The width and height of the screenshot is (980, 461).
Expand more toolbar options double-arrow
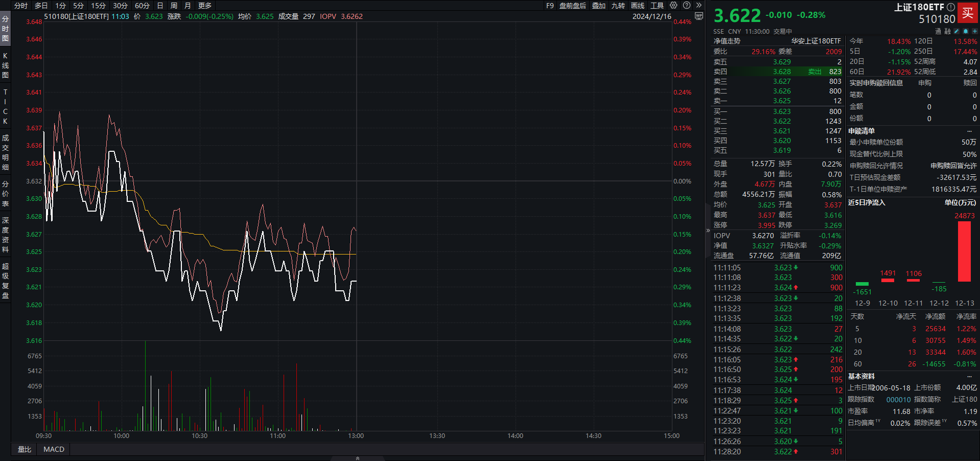point(699,6)
